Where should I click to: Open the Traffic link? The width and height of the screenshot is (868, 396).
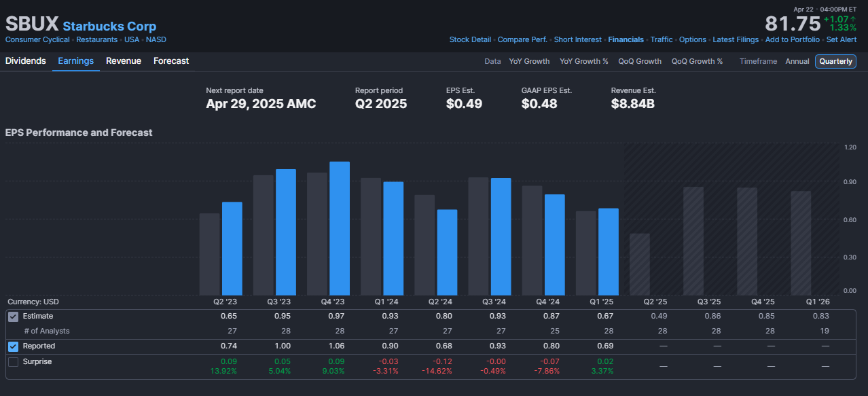[662, 39]
